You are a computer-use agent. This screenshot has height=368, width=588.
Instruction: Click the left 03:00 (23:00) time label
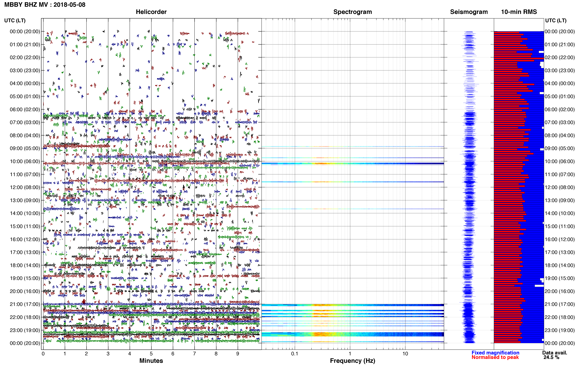[25, 70]
